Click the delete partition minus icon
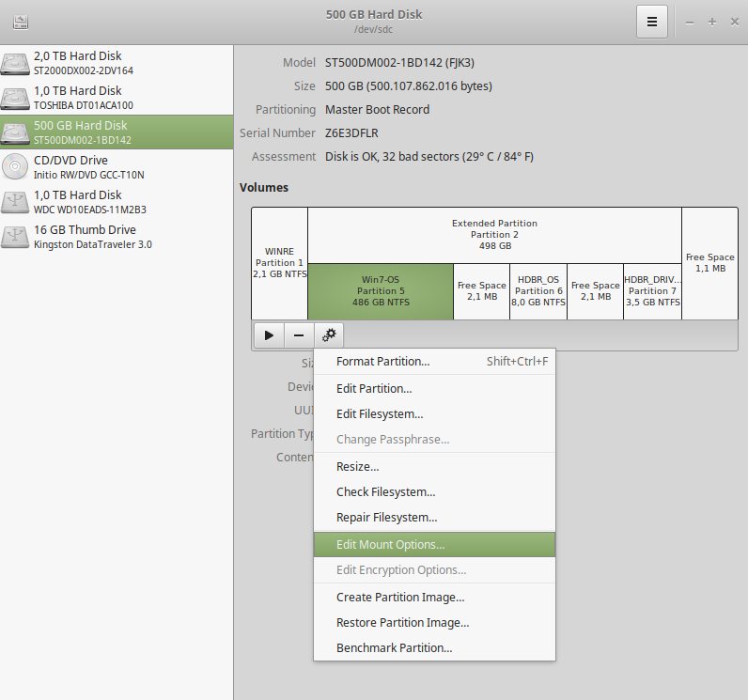The width and height of the screenshot is (748, 700). click(x=299, y=334)
